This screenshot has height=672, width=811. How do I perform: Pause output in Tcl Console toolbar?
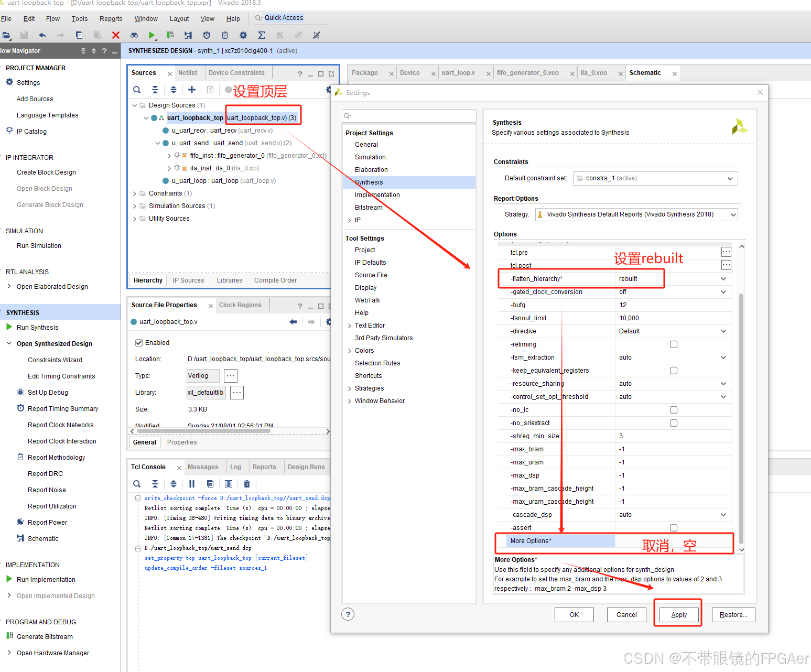click(x=192, y=484)
